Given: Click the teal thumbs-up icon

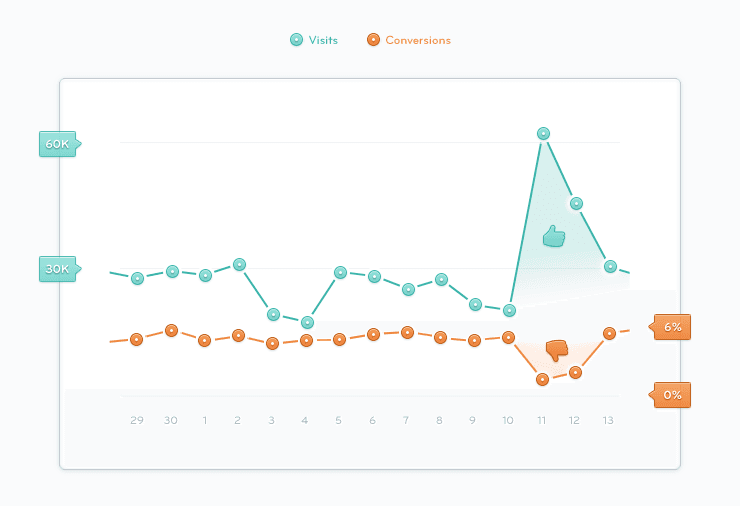Looking at the screenshot, I should (x=554, y=236).
